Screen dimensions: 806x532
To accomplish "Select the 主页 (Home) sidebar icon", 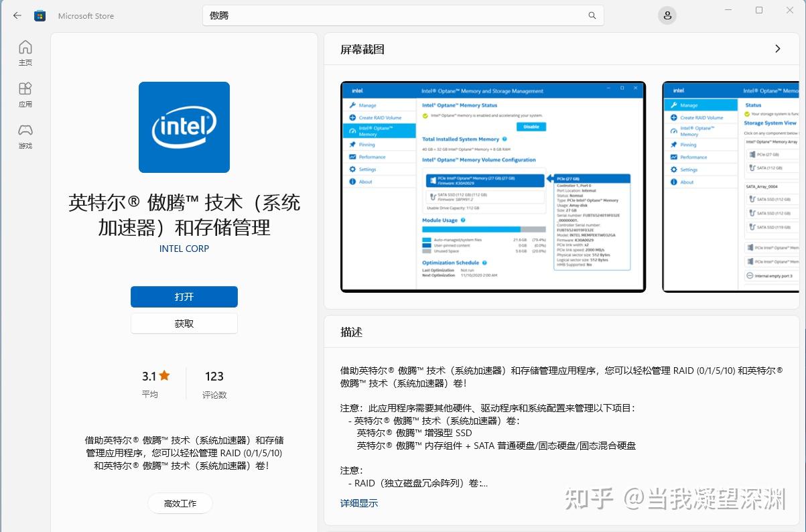I will [25, 52].
